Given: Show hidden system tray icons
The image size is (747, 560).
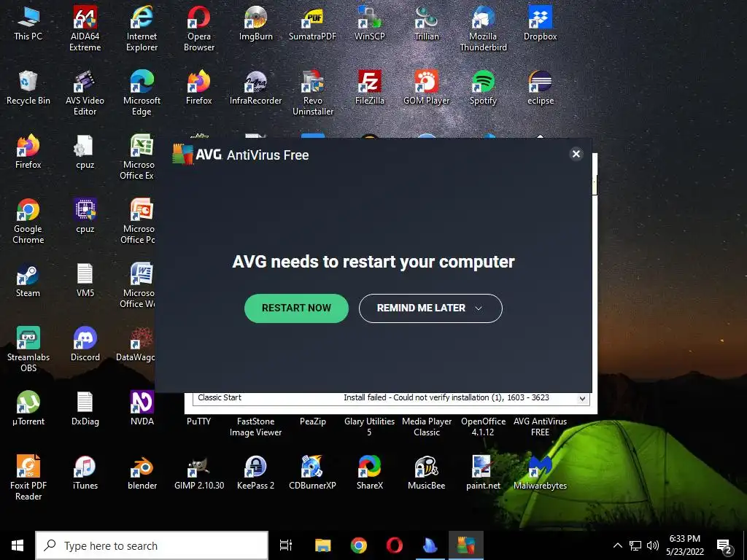Looking at the screenshot, I should (617, 545).
